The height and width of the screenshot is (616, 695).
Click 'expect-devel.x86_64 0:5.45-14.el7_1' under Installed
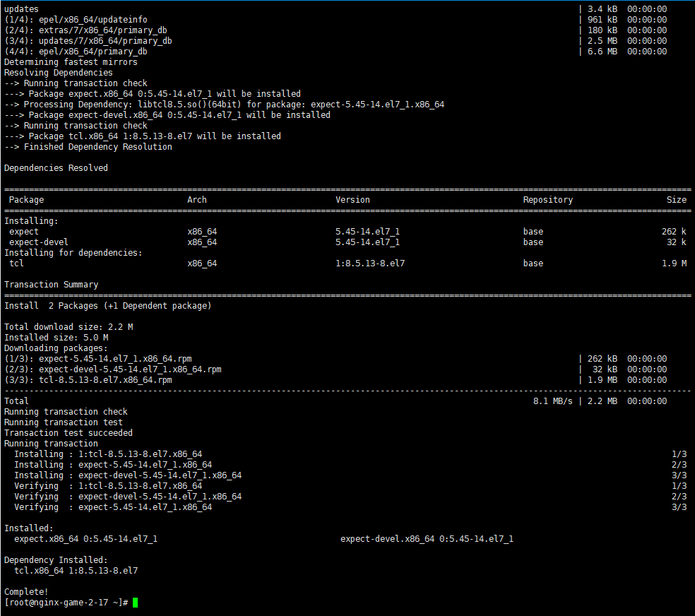427,539
